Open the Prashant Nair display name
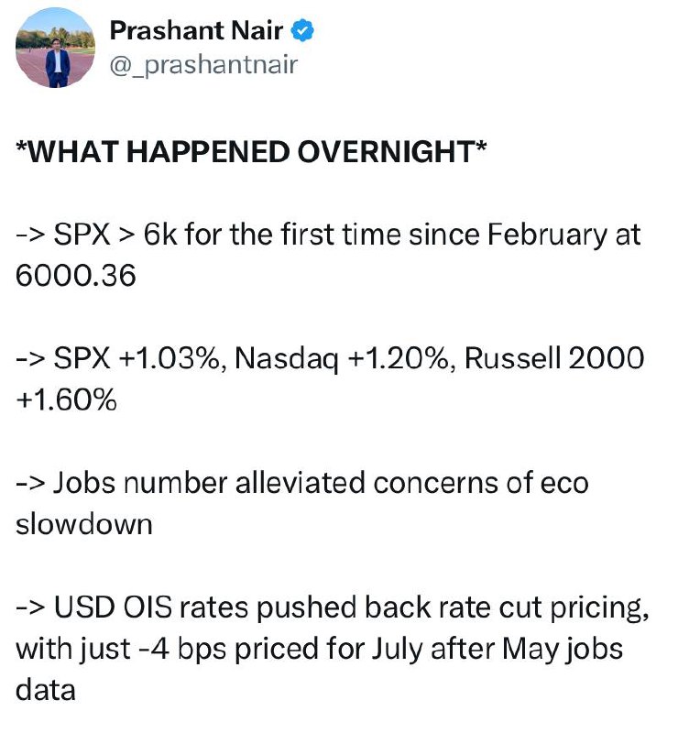Image resolution: width=700 pixels, height=733 pixels. point(196,31)
